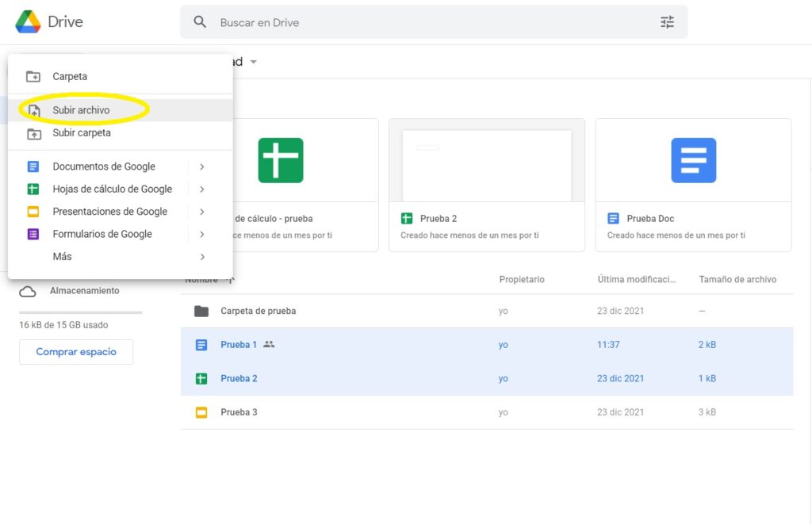Image resolution: width=812 pixels, height=524 pixels.
Task: Click the small Docs icon on the Prueba Doc card
Action: tap(613, 219)
